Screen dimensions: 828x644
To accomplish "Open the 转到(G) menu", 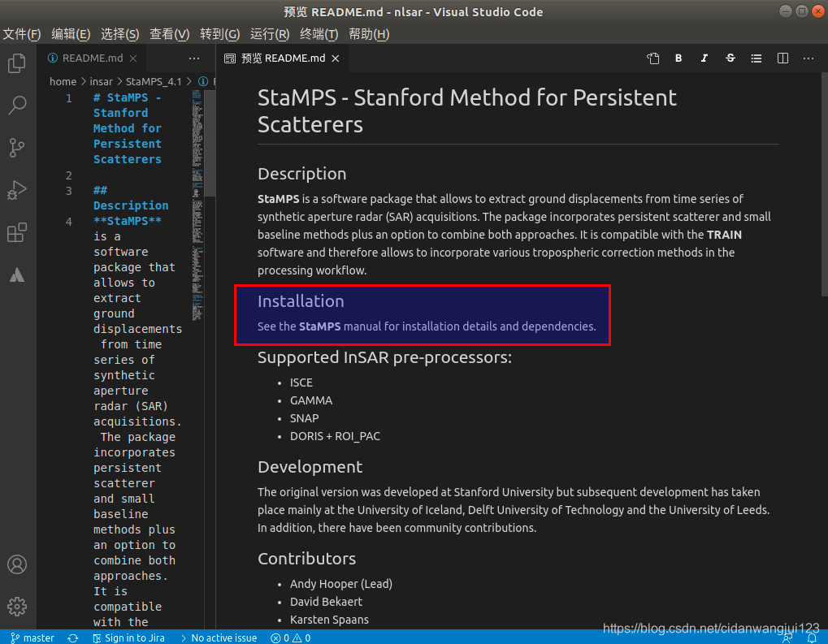I will (219, 34).
